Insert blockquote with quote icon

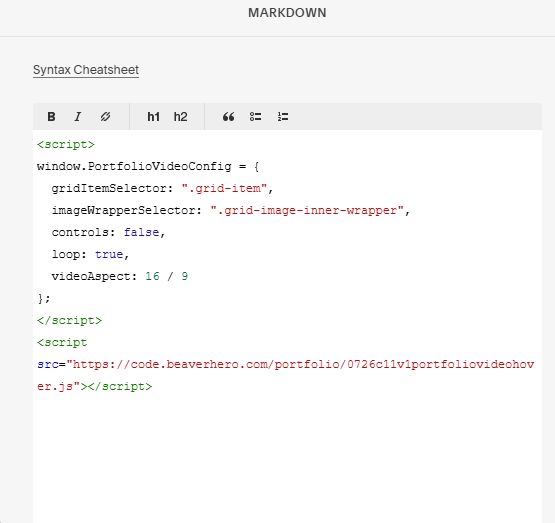[x=228, y=117]
